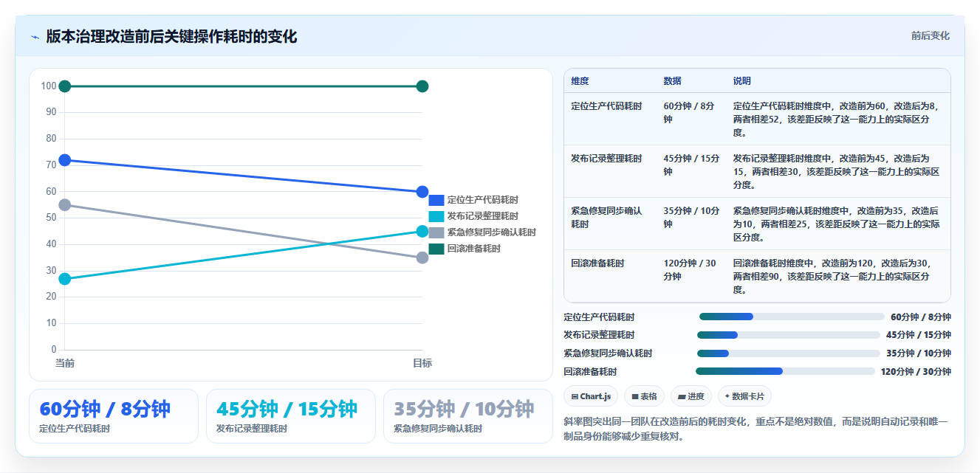The width and height of the screenshot is (980, 473).
Task: Click the 紧急修复同步确认耗时 legend label
Action: click(492, 232)
